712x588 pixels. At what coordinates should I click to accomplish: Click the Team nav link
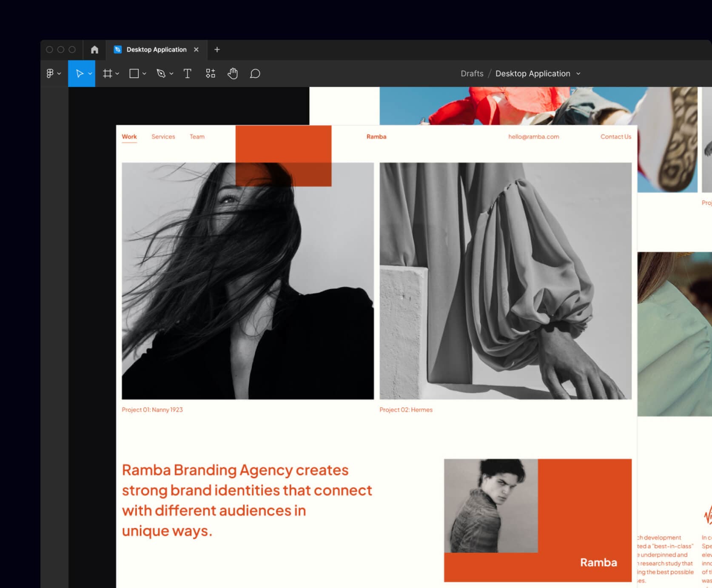[197, 137]
